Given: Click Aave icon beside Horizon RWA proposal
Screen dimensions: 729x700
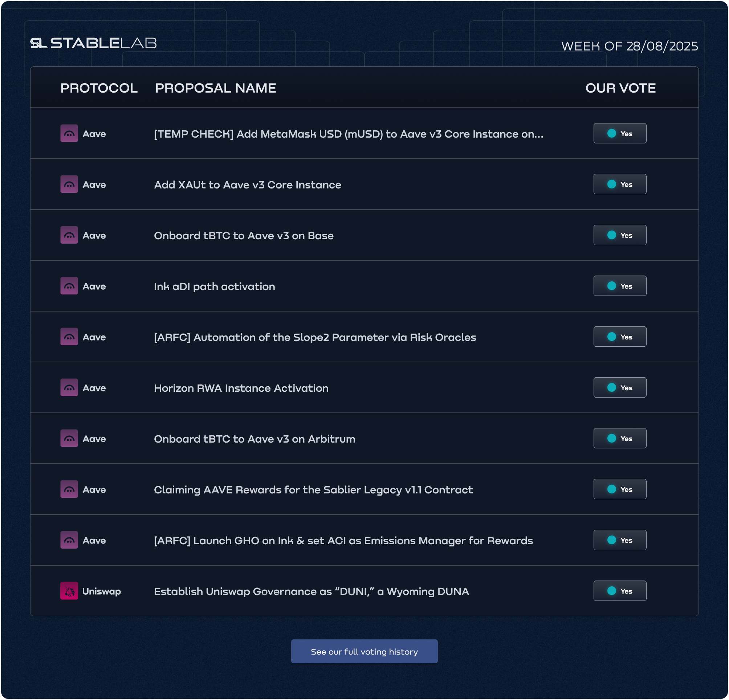Looking at the screenshot, I should (x=69, y=387).
